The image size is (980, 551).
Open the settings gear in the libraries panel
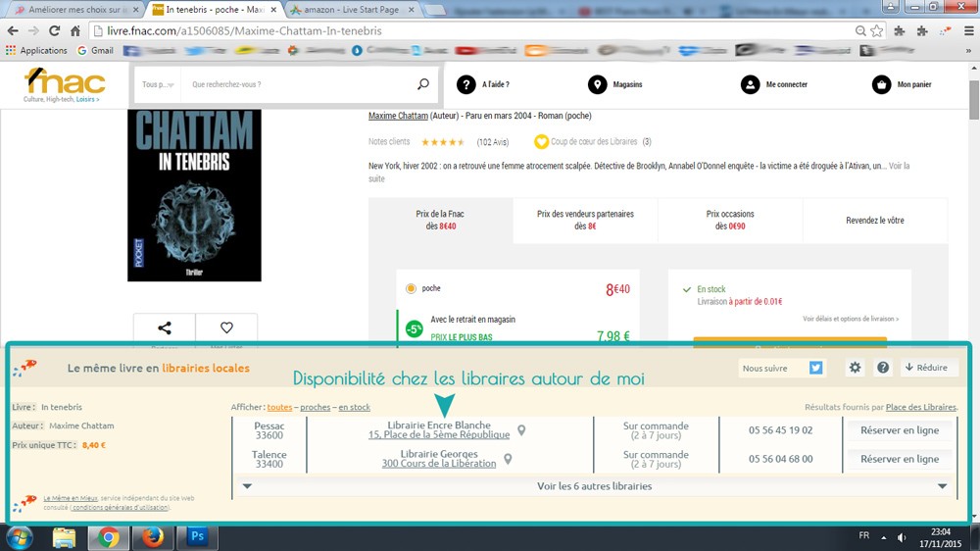[855, 368]
